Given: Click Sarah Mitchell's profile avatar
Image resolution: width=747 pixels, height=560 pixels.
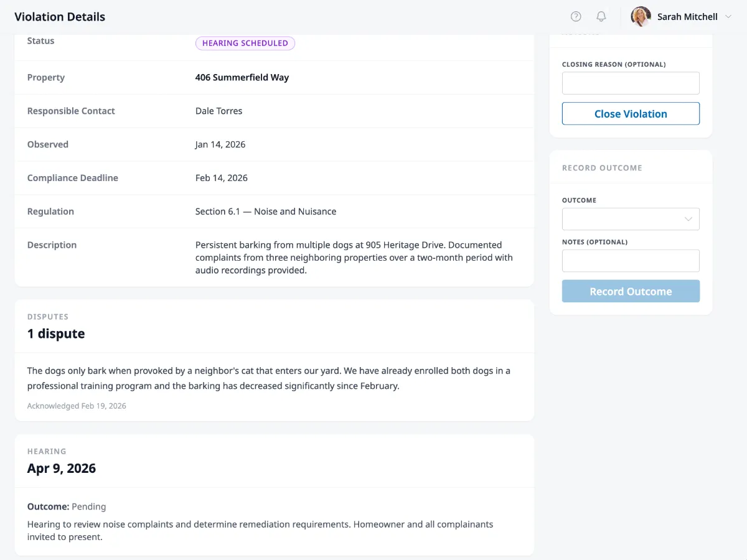Looking at the screenshot, I should 640,16.
